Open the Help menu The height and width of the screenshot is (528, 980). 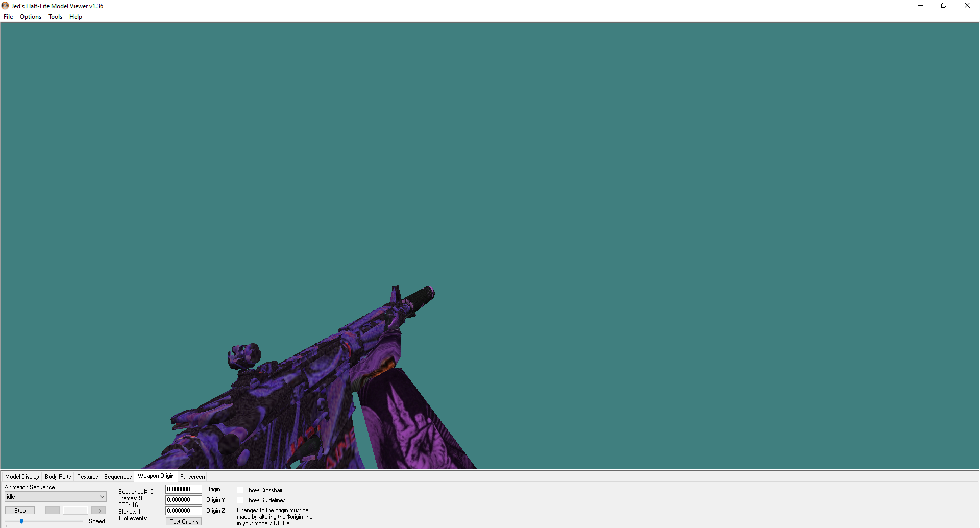tap(76, 17)
